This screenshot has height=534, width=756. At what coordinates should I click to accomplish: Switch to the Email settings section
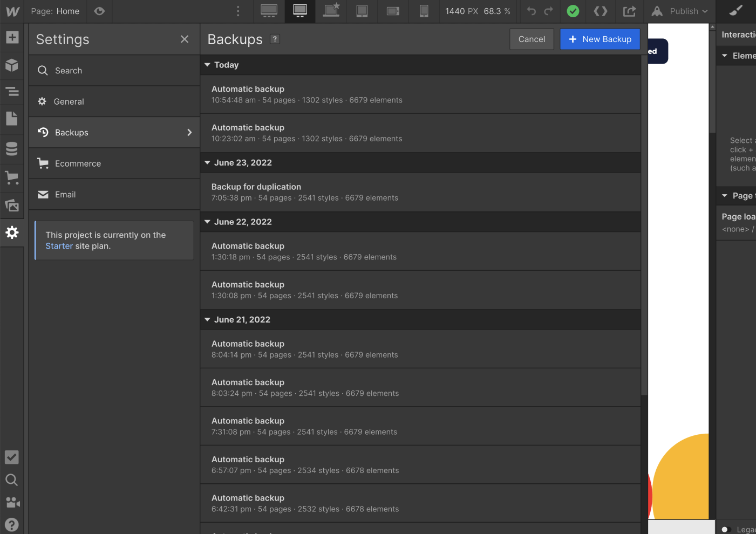pyautogui.click(x=65, y=194)
